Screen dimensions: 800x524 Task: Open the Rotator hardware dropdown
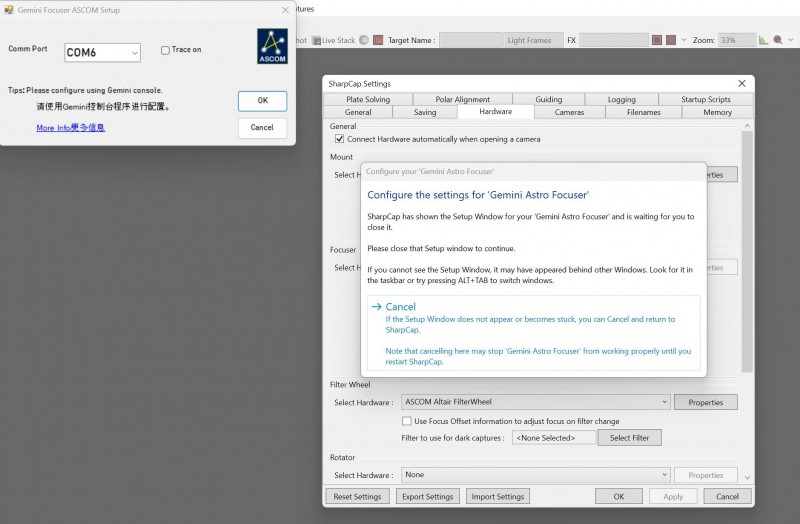click(535, 475)
